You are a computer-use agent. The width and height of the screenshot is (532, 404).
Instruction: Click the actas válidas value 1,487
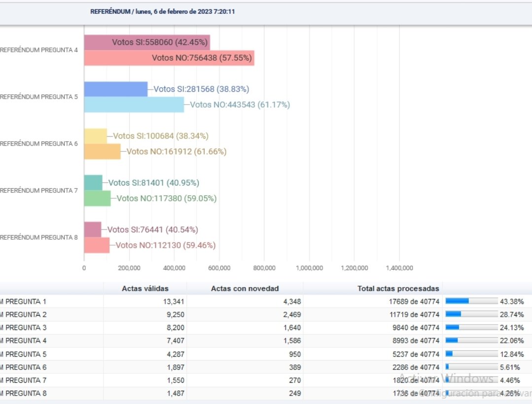pos(176,393)
